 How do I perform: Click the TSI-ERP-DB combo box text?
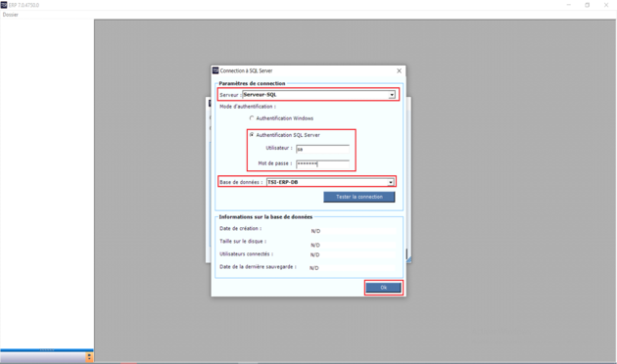[282, 182]
